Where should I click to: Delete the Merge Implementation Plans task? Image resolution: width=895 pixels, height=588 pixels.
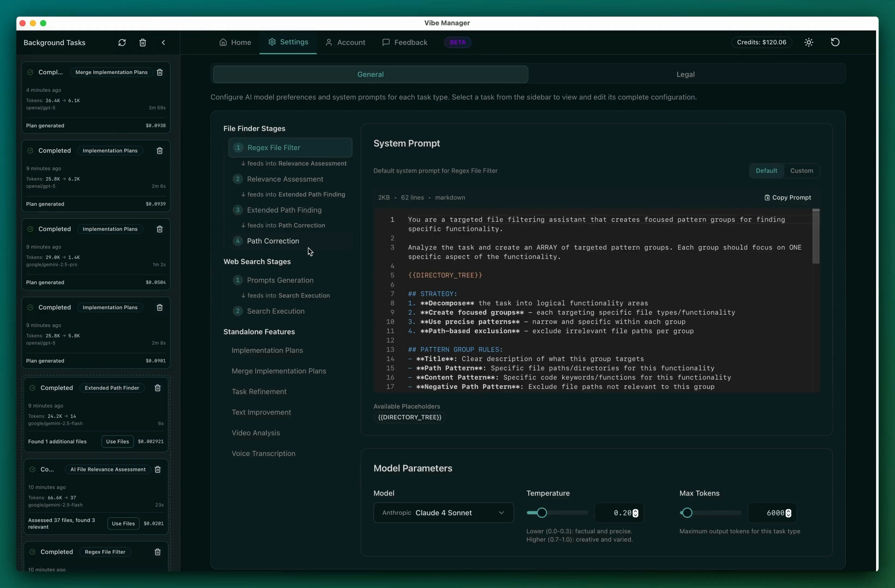tap(160, 72)
